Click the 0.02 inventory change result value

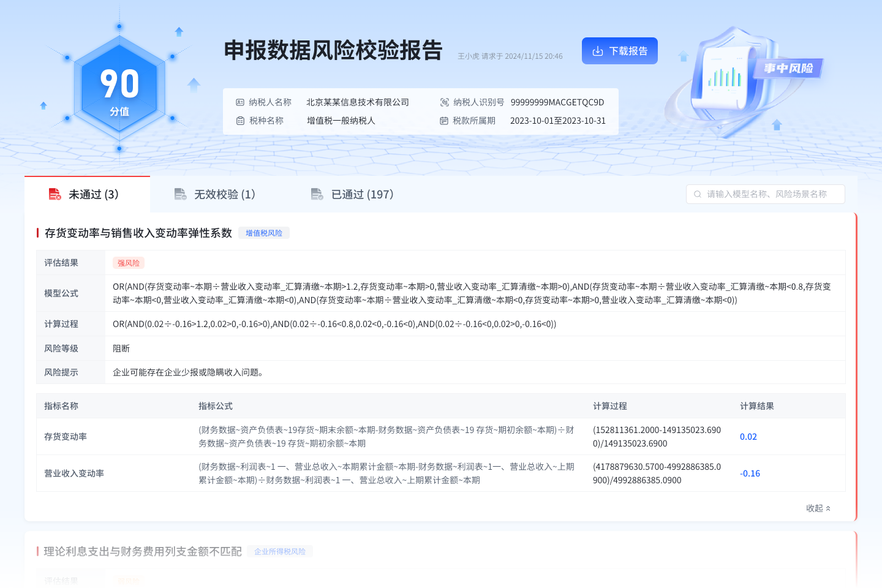[x=748, y=437]
